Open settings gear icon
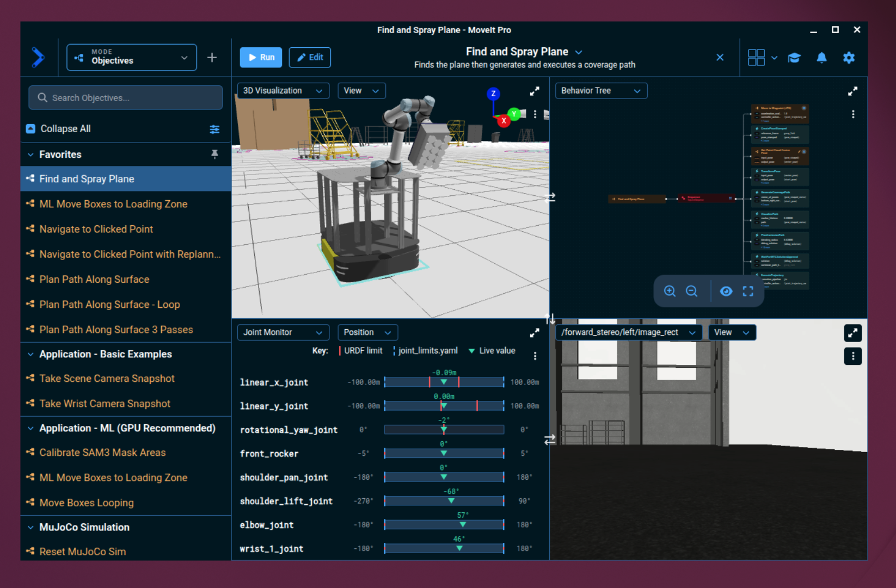This screenshot has width=896, height=588. [x=849, y=57]
